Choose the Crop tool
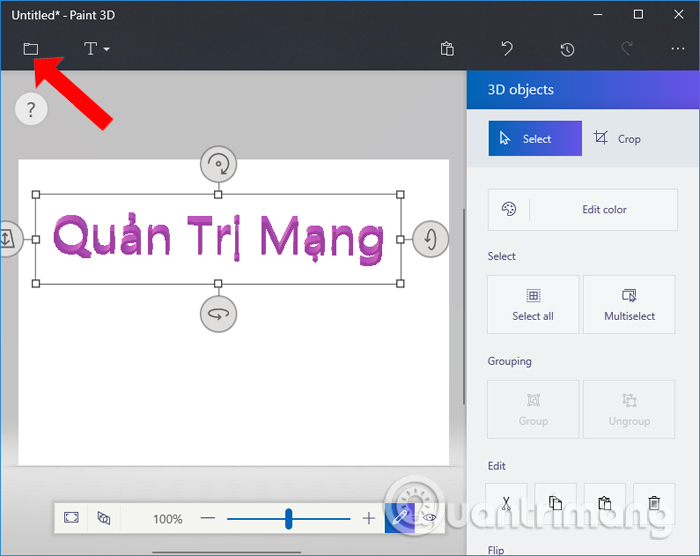The width and height of the screenshot is (700, 556). 617,138
